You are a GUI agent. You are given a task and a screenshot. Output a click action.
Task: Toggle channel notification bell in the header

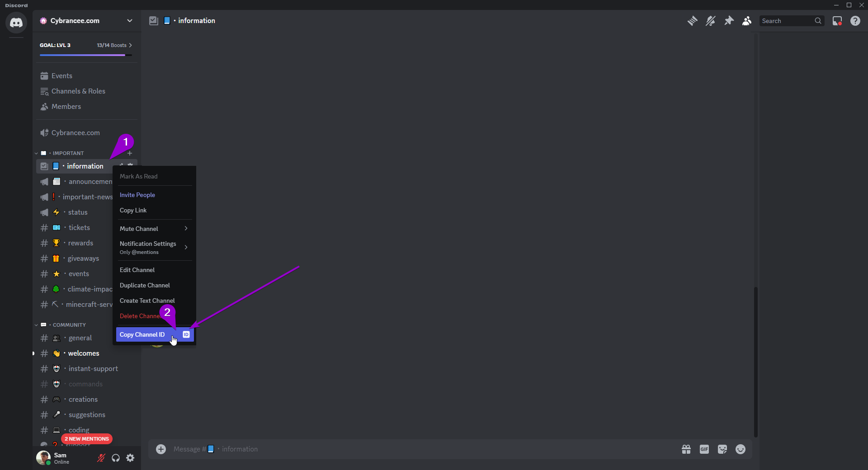coord(710,21)
